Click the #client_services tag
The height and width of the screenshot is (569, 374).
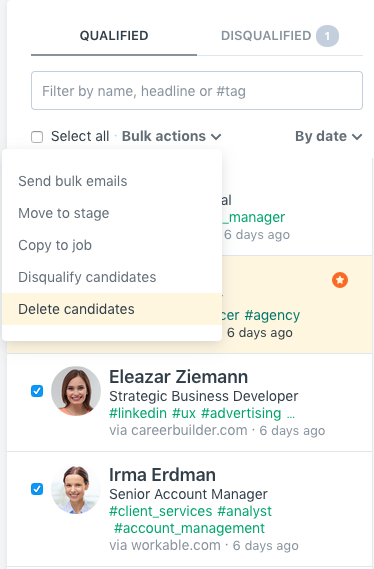(160, 511)
